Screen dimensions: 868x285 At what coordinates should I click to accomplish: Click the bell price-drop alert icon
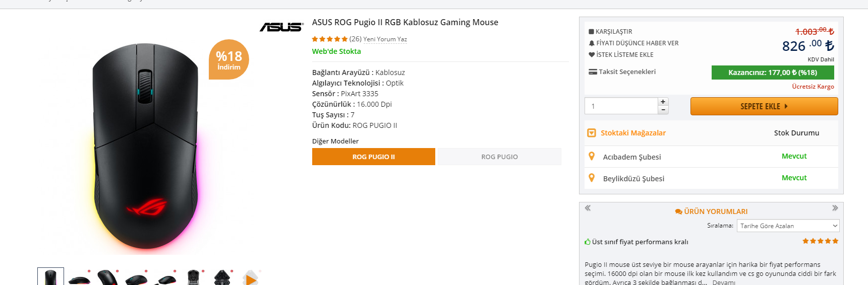[x=592, y=43]
